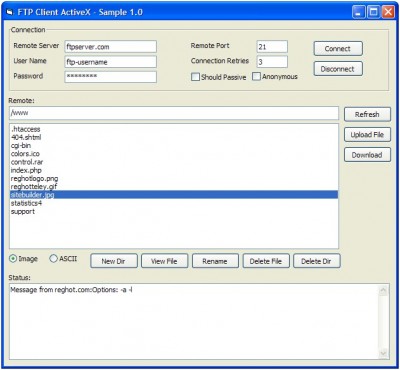
Task: Click the Connection Retries field
Action: (272, 62)
